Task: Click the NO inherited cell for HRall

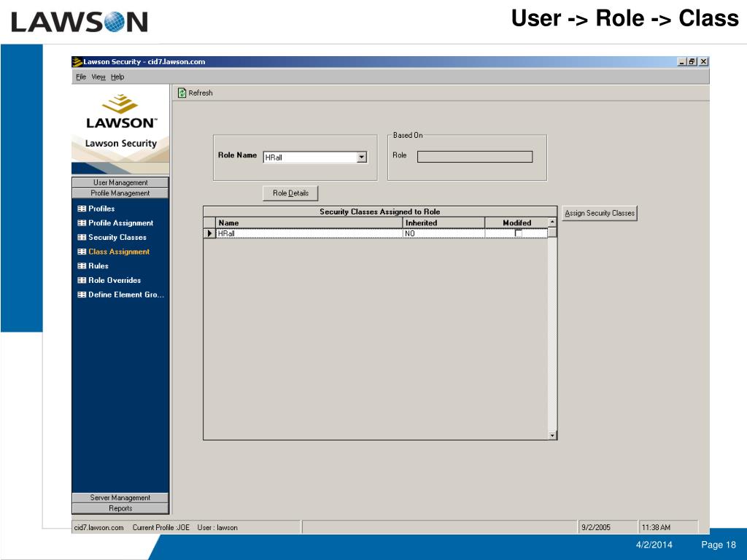Action: coord(444,233)
